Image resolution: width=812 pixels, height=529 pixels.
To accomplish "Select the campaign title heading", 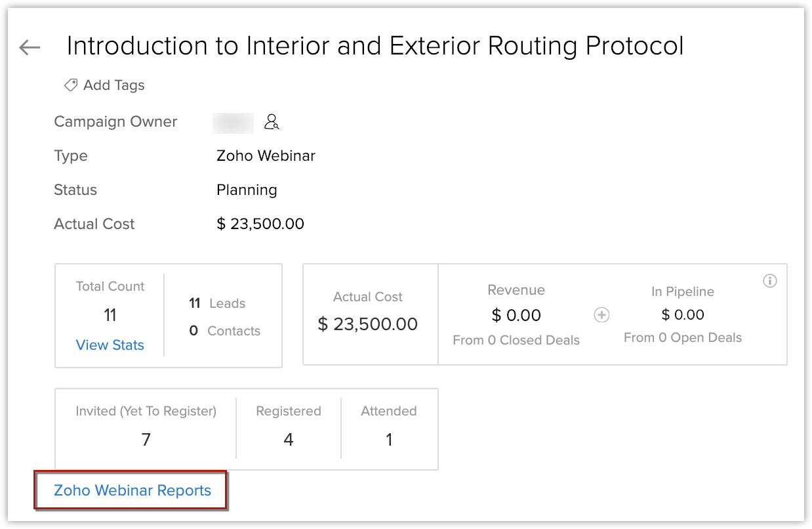I will (x=375, y=46).
